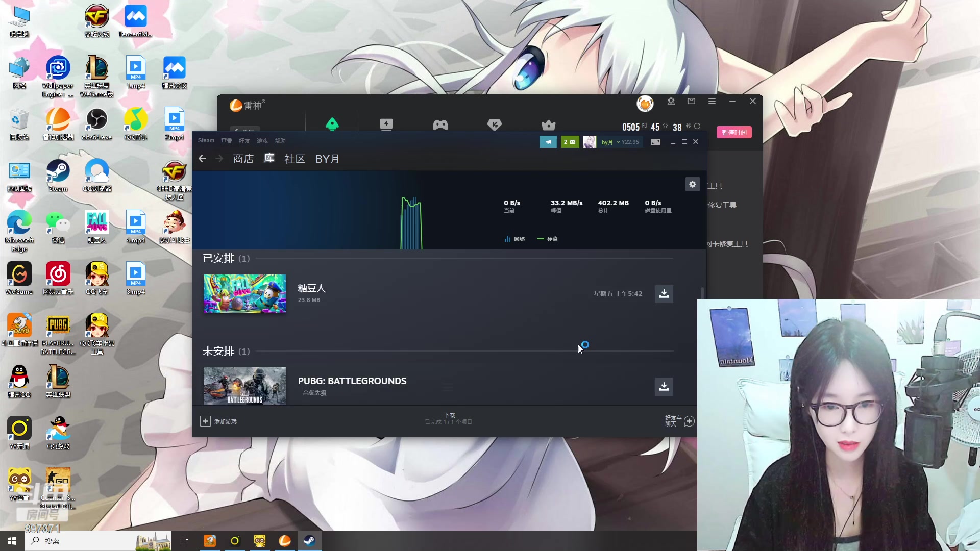Click the 暂停时间 button in 雷神
The height and width of the screenshot is (551, 980).
(734, 132)
